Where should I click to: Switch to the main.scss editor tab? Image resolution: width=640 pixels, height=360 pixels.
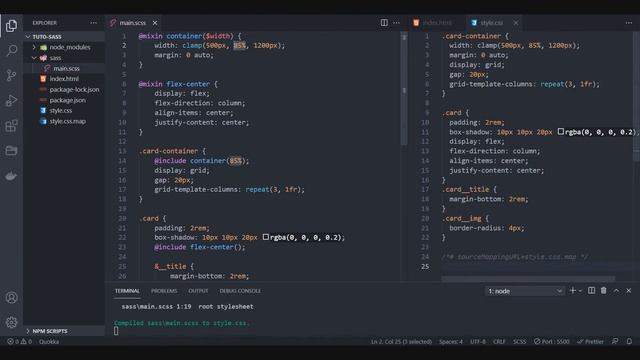pyautogui.click(x=133, y=23)
